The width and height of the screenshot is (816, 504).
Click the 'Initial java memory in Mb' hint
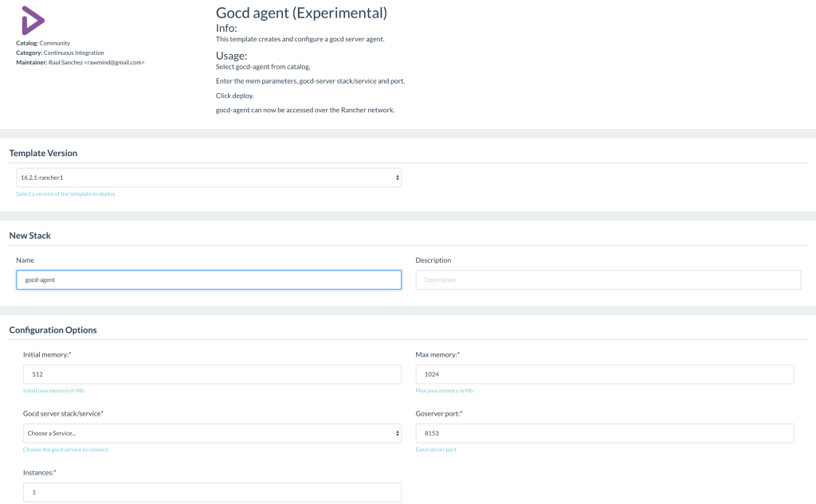[x=55, y=391]
